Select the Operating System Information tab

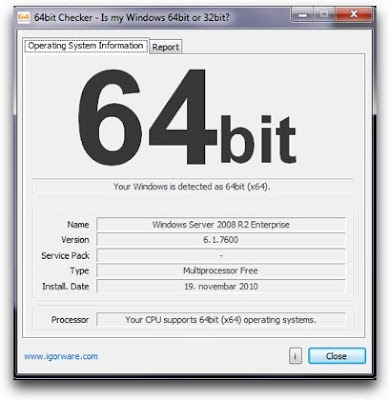tap(86, 46)
